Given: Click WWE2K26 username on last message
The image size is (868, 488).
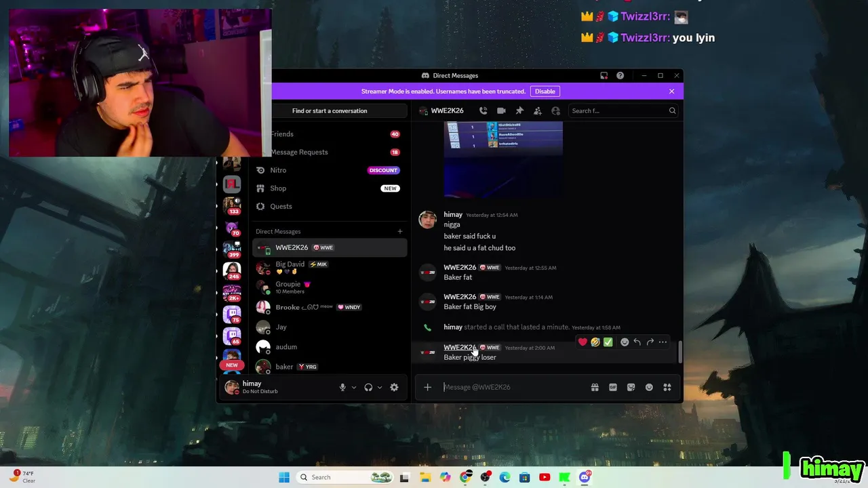Looking at the screenshot, I should (x=460, y=348).
